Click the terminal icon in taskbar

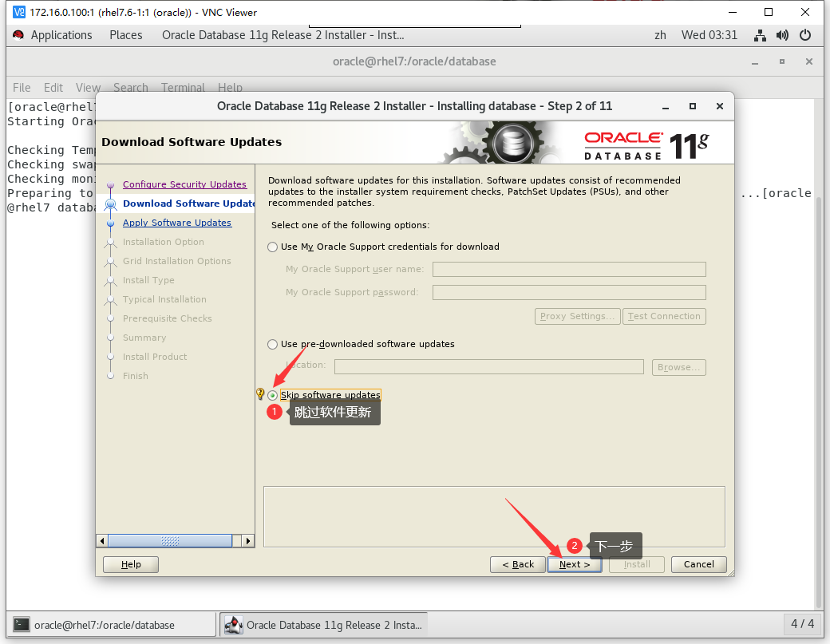pos(22,624)
